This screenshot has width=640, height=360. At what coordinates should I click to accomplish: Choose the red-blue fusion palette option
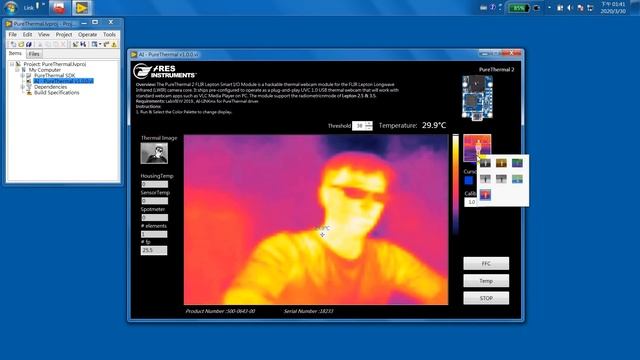click(485, 195)
